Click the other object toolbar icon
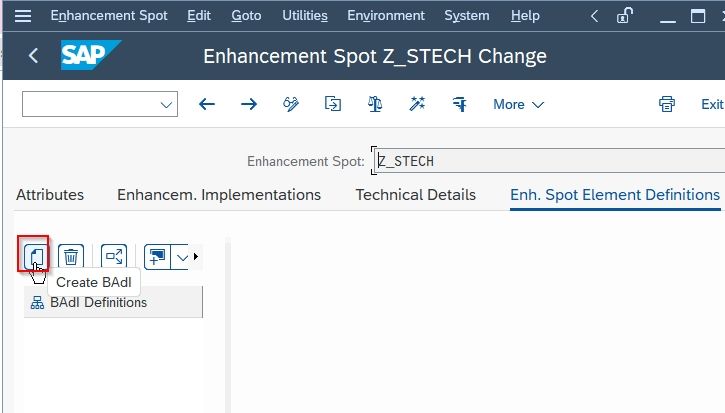Screen dimensions: 725x413 pos(332,104)
